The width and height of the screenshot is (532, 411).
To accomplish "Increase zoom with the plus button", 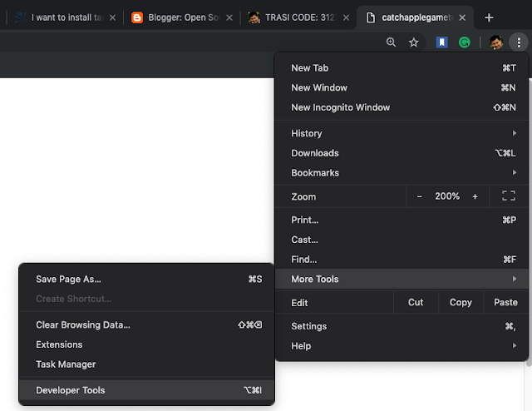I will click(x=475, y=196).
